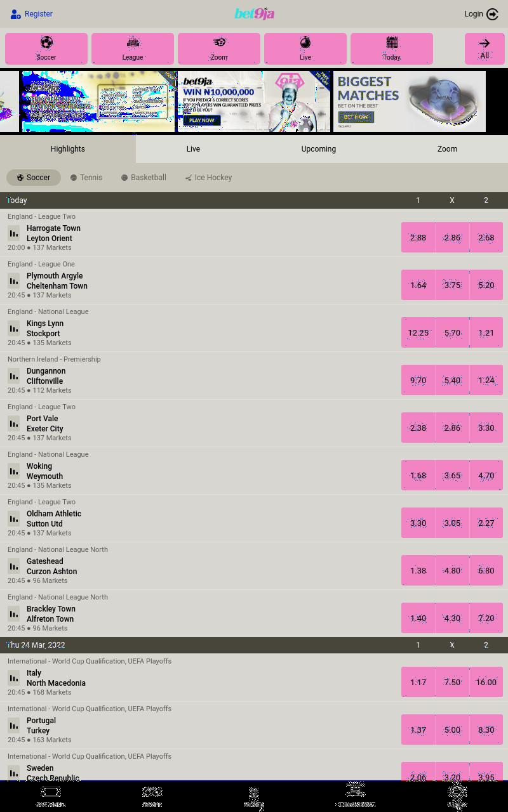Click the Register link
Image resolution: width=508 pixels, height=812 pixels.
pyautogui.click(x=31, y=14)
